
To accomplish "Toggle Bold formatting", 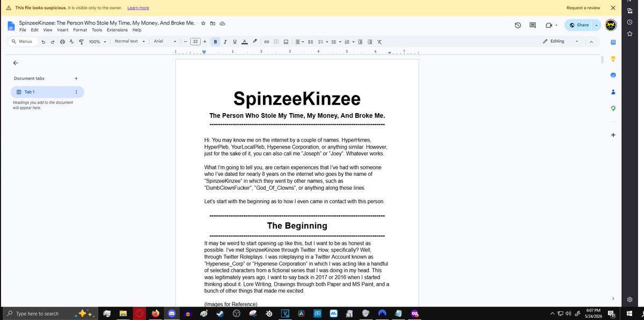I will click(x=216, y=42).
